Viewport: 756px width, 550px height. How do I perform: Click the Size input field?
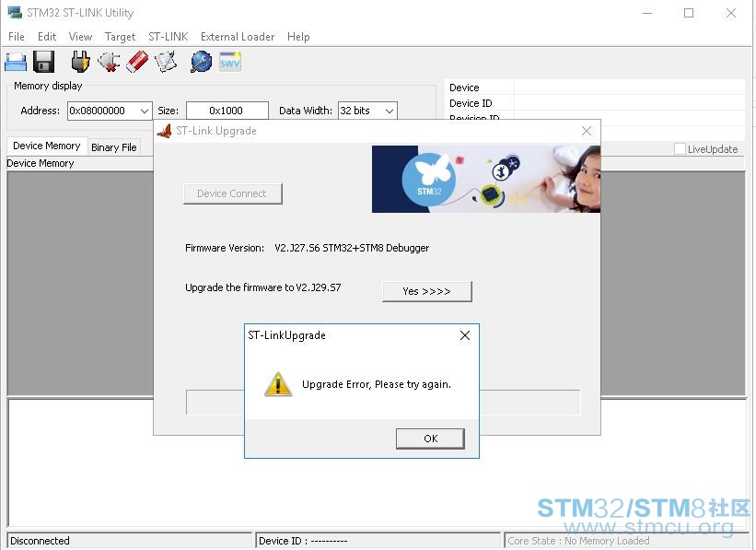pyautogui.click(x=227, y=111)
